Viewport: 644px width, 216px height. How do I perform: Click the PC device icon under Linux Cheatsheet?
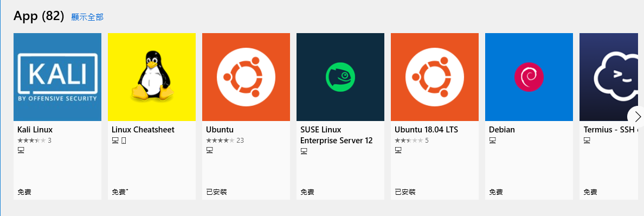tap(115, 141)
